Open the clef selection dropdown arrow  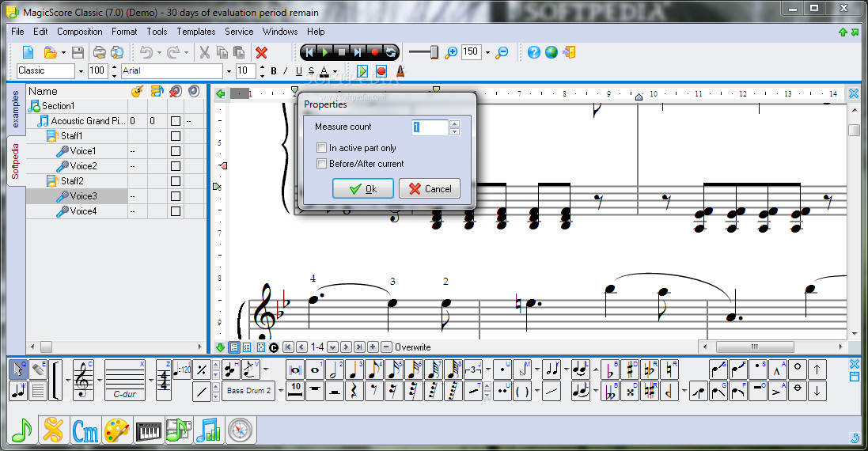tap(99, 380)
